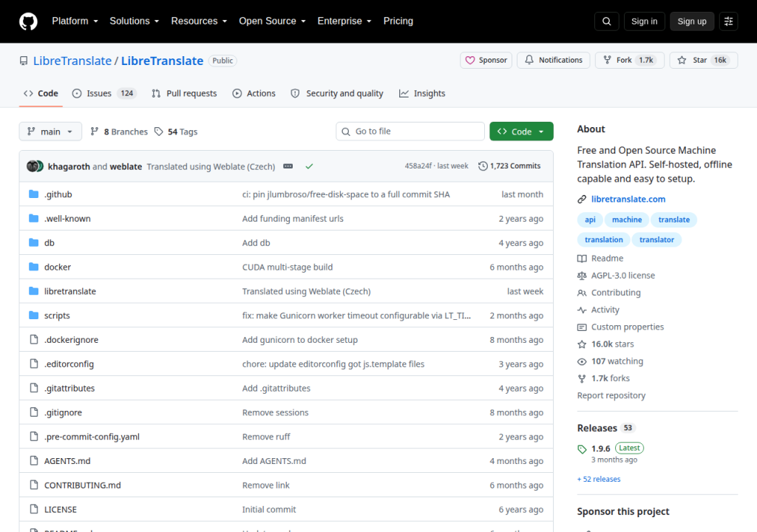The height and width of the screenshot is (532, 757).
Task: Open libretranslate.com website link
Action: click(x=628, y=199)
